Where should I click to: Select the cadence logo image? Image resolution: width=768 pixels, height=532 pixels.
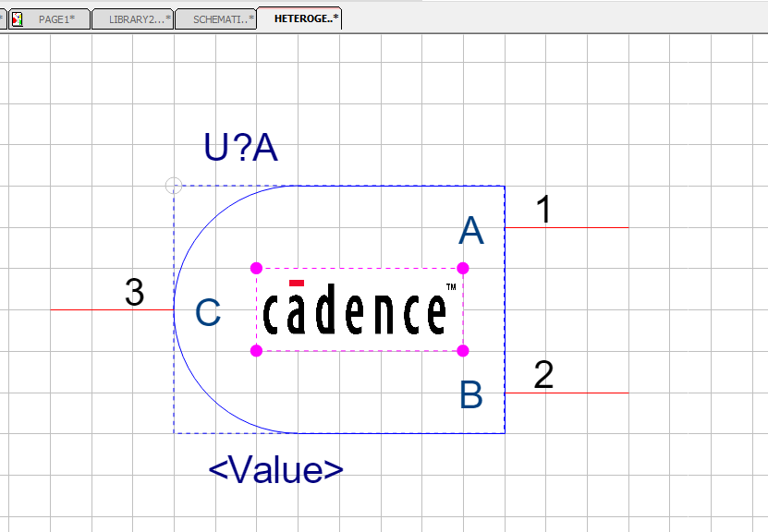[360, 309]
